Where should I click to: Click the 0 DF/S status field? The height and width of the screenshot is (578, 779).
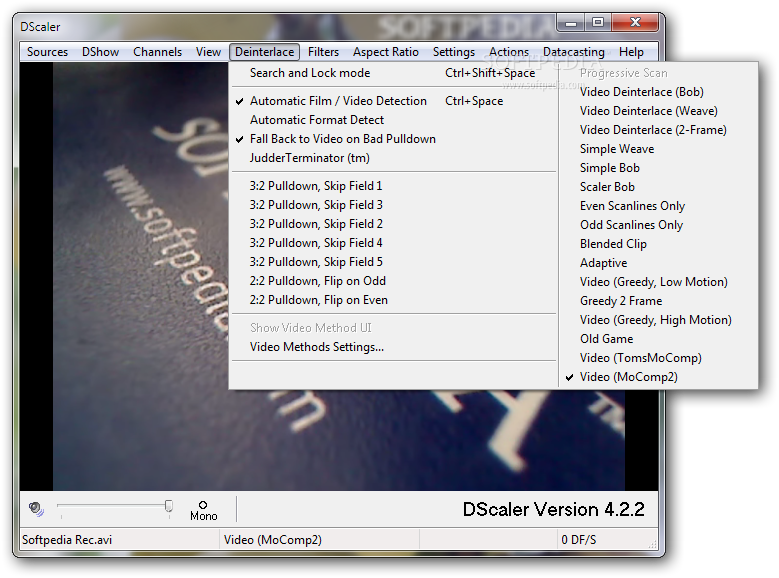point(579,540)
